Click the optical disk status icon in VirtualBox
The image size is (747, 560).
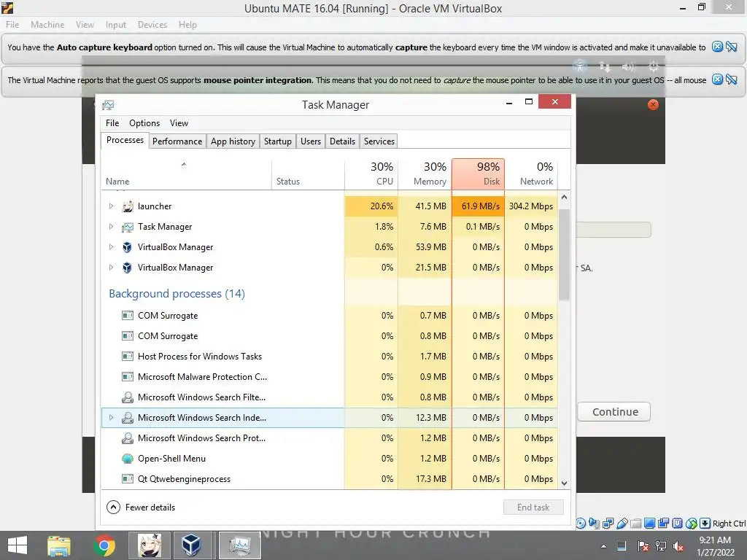click(x=581, y=523)
